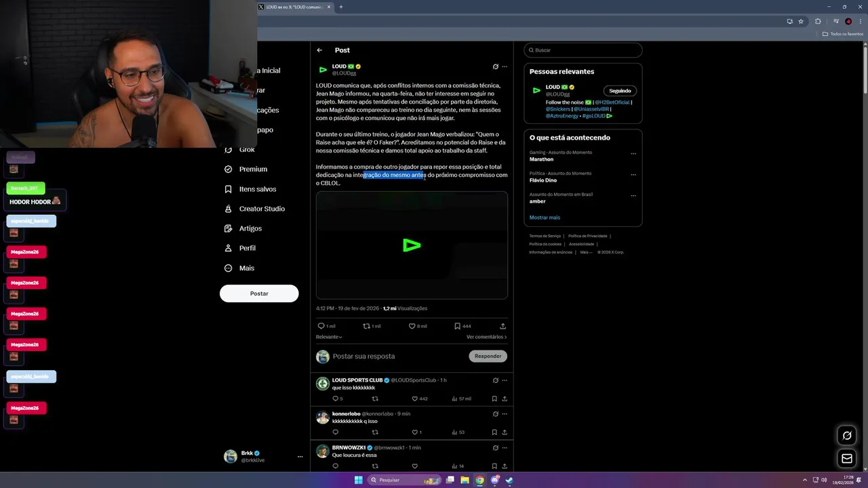Viewport: 868px width, 488px height.
Task: Open Termos de Serviço footer link
Action: (x=545, y=236)
